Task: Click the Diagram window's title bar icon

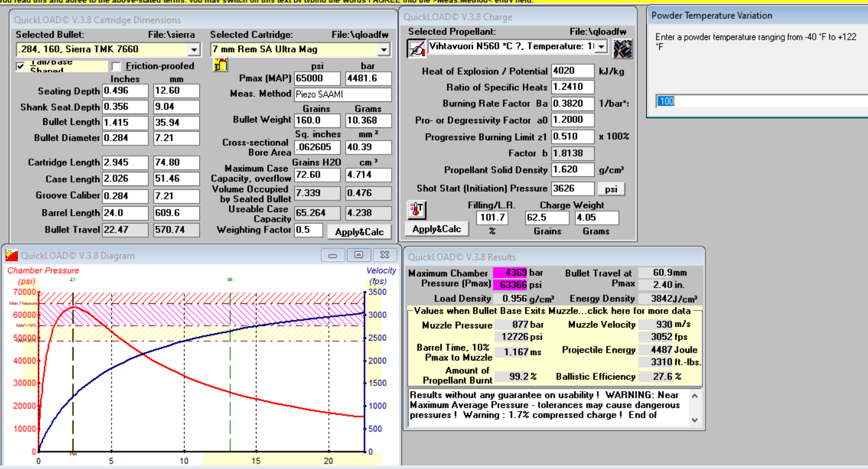Action: click(x=11, y=255)
